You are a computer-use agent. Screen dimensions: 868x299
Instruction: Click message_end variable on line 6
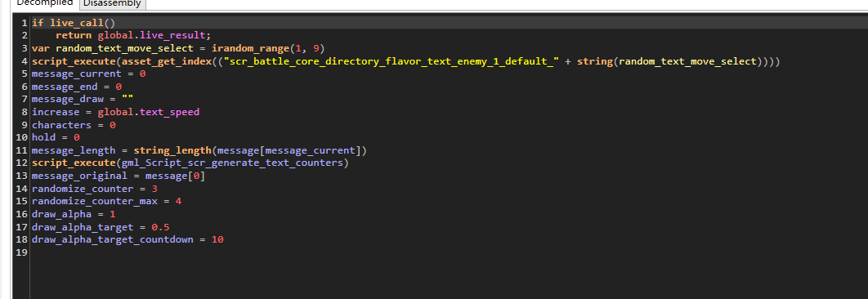coord(65,87)
